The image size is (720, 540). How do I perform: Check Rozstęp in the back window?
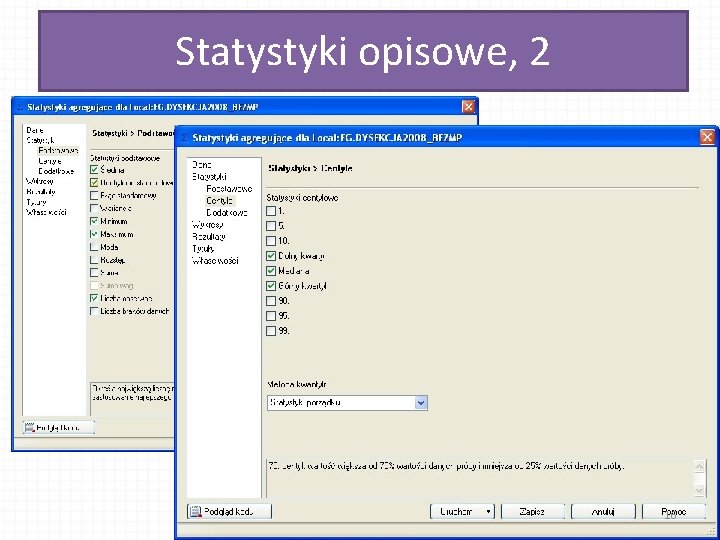click(x=94, y=260)
